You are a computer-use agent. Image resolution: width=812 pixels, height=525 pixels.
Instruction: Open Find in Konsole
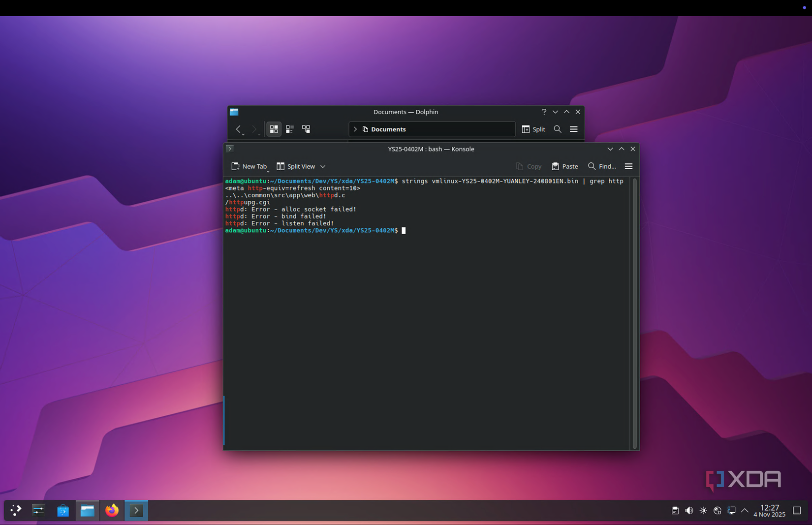602,167
